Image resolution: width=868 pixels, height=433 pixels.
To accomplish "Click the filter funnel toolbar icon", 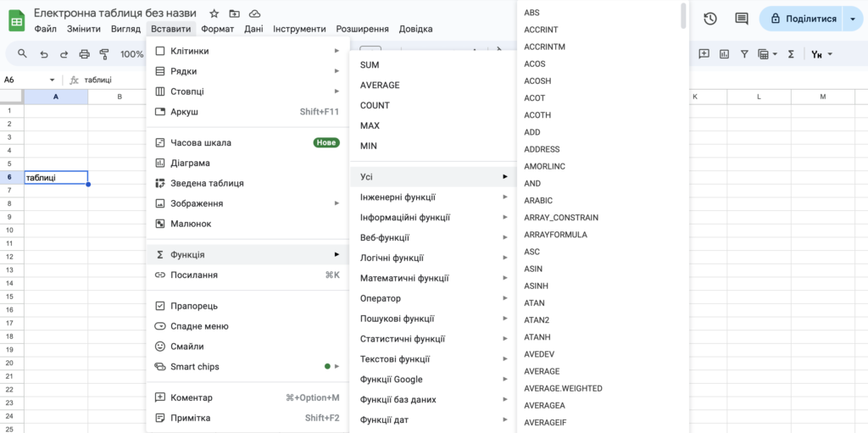I will [744, 53].
